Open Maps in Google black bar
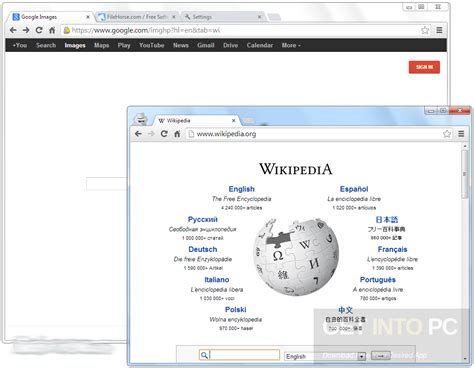474x368 pixels. (101, 45)
